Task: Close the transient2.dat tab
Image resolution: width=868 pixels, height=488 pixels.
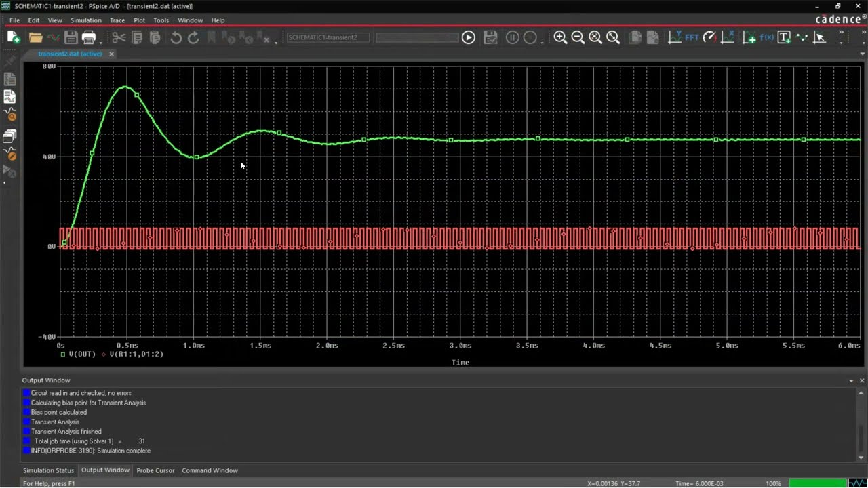Action: (x=112, y=54)
